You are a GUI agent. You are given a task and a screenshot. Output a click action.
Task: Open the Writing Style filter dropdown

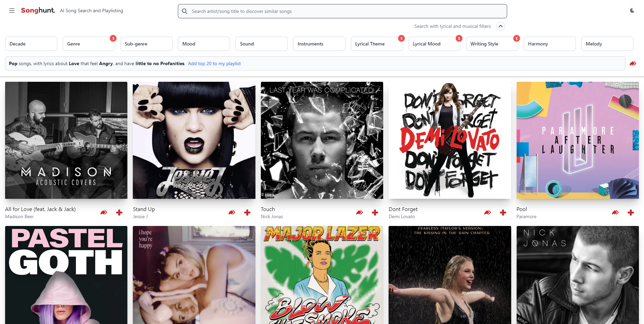492,44
